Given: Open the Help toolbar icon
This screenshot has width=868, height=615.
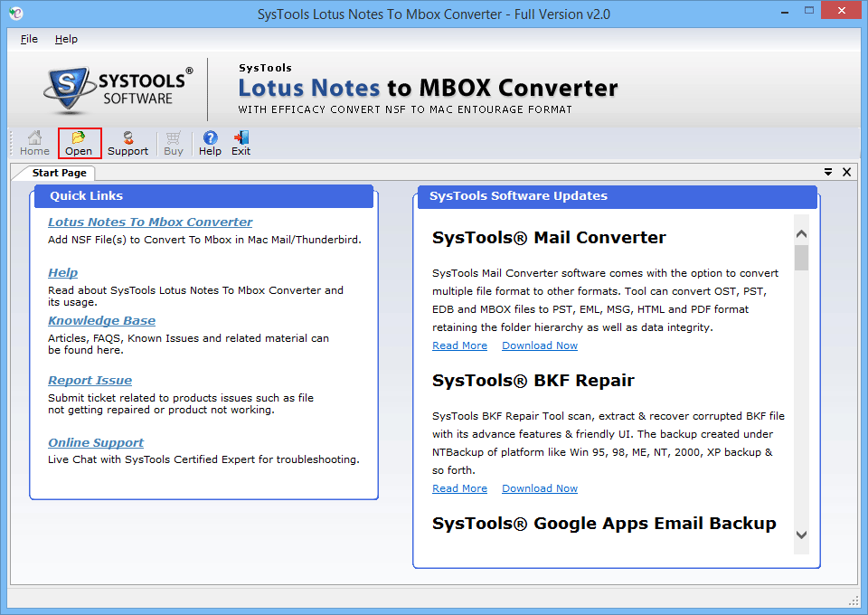Looking at the screenshot, I should pyautogui.click(x=210, y=144).
